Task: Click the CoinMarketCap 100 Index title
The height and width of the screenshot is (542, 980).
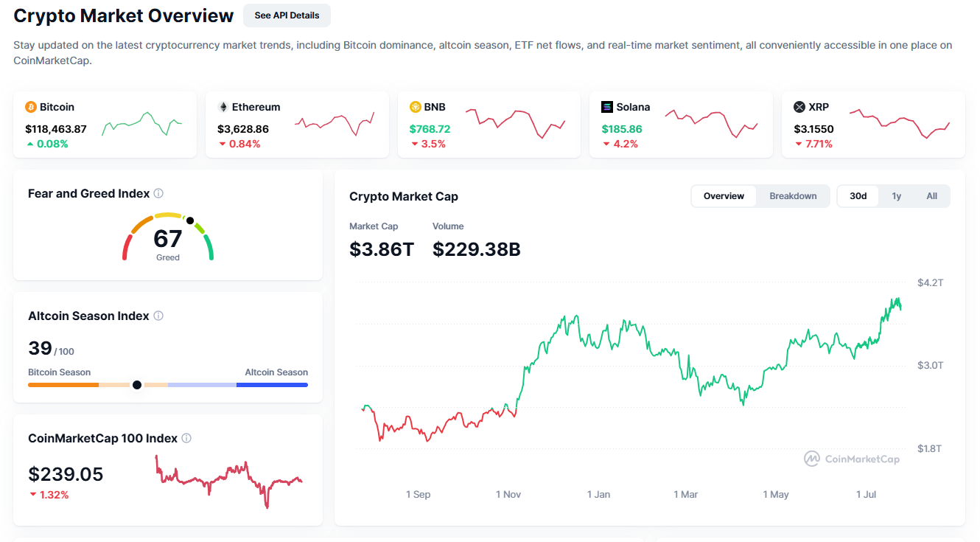Action: 102,438
